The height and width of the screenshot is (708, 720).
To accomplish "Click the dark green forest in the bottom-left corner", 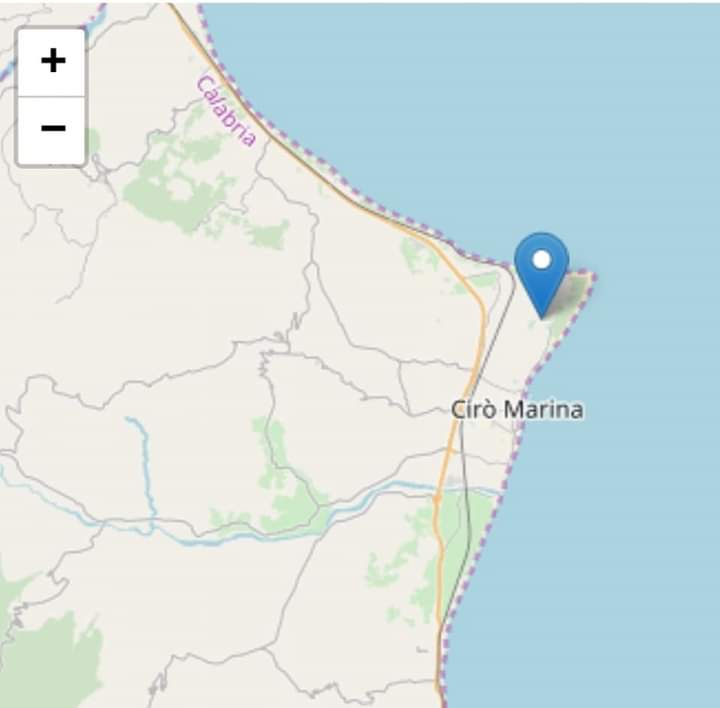I will [51, 657].
